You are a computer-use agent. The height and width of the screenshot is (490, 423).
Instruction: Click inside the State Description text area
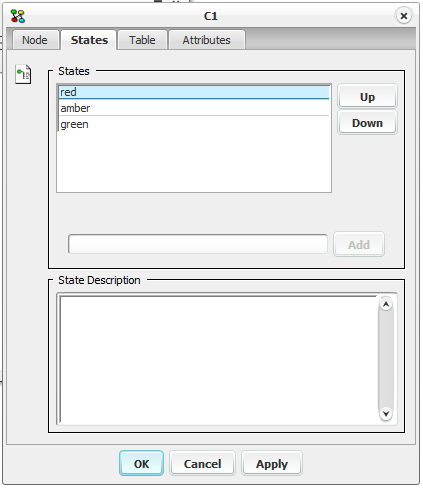218,360
